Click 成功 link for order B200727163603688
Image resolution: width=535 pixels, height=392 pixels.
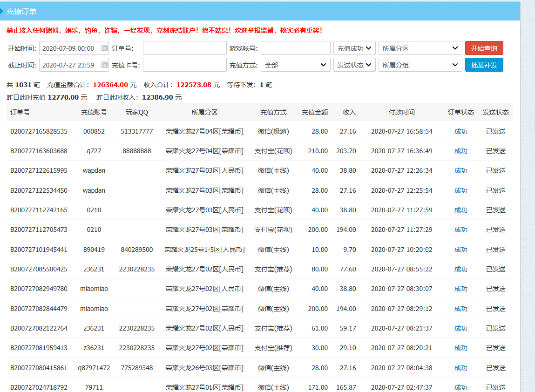click(x=461, y=151)
